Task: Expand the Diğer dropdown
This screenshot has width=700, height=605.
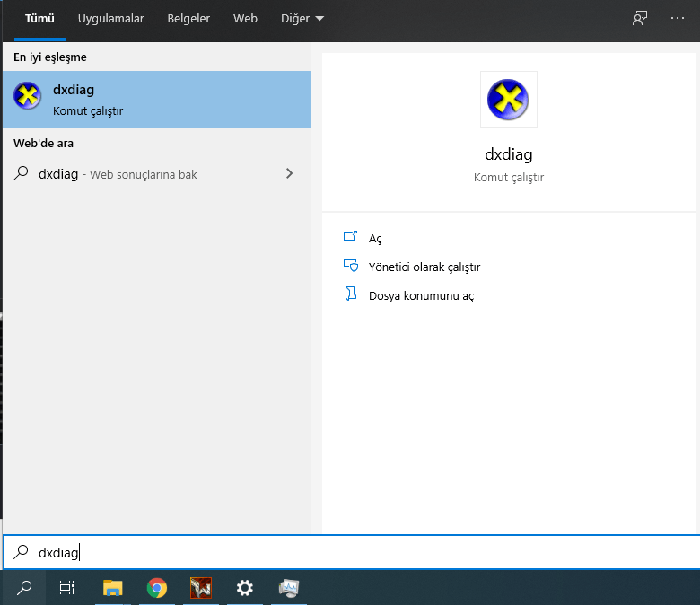Action: click(302, 19)
